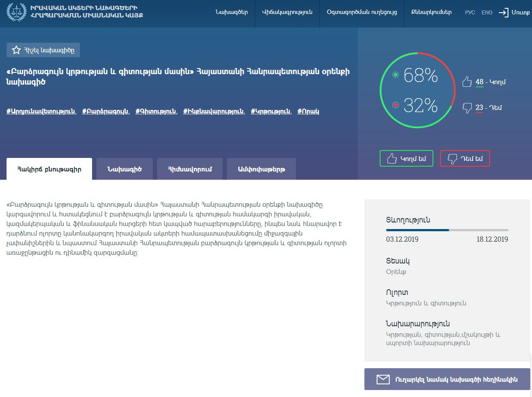532x397 pixels.
Task: Click thumbs-up icon beside 48 votes
Action: [467, 82]
